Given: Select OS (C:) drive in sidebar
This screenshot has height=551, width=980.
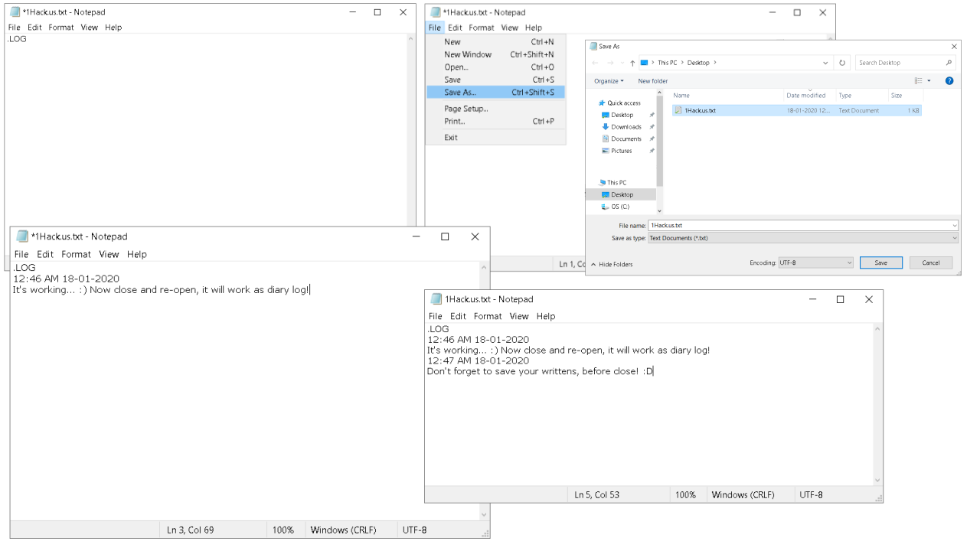Looking at the screenshot, I should pos(619,207).
